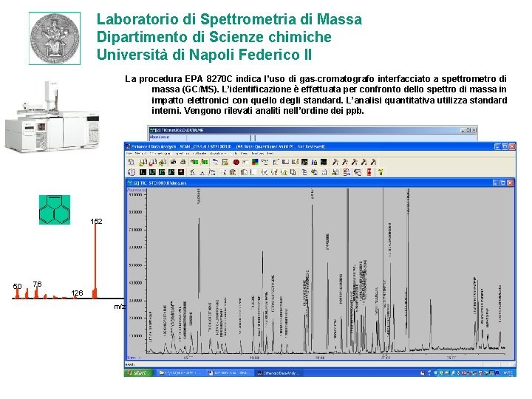Click the black screen icon before the pickaxe icons
The image size is (532, 399).
[x=324, y=162]
